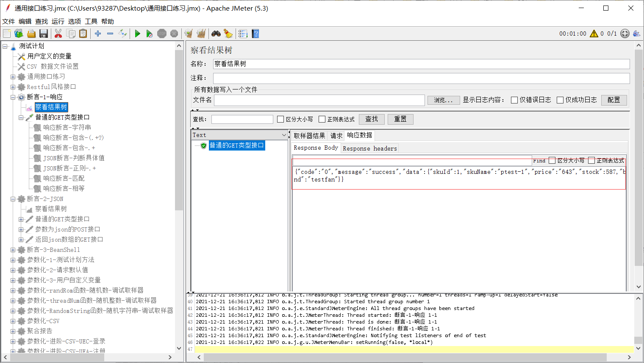Collapse all nodes with minus icon
The height and width of the screenshot is (363, 644).
[x=110, y=34]
